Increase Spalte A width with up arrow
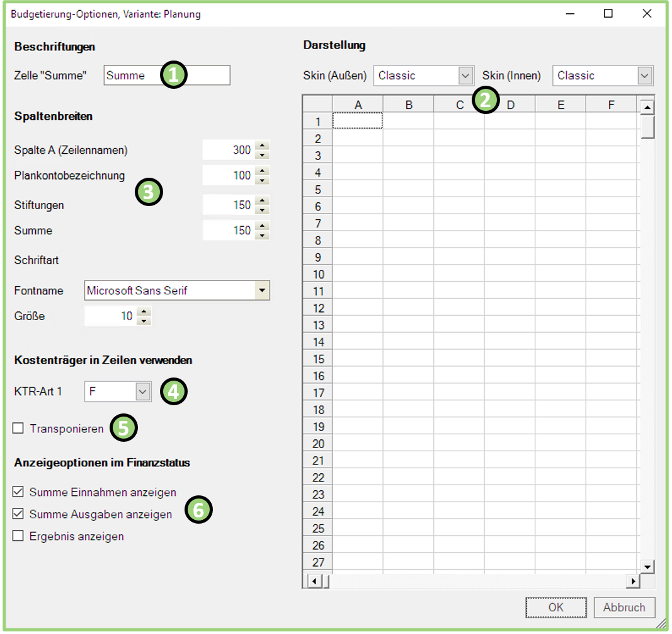The image size is (672, 634). [263, 146]
